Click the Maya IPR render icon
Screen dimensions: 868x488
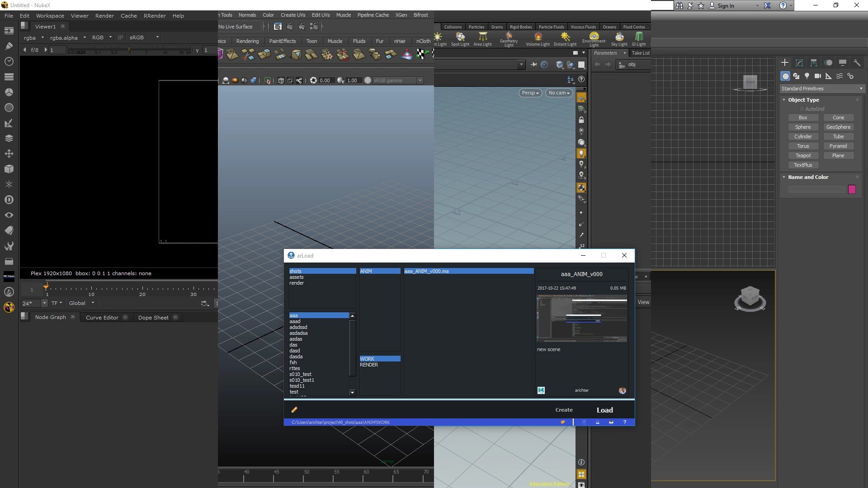tap(302, 27)
